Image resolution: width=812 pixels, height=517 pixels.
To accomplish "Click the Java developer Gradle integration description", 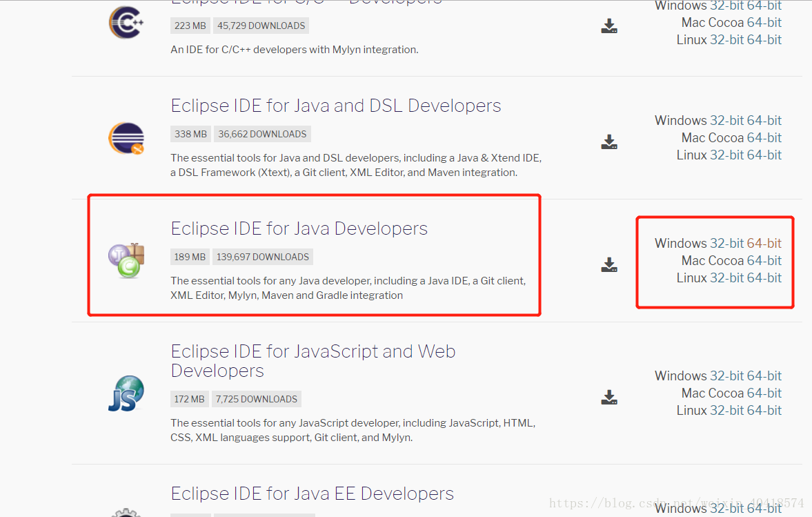I will click(x=348, y=288).
